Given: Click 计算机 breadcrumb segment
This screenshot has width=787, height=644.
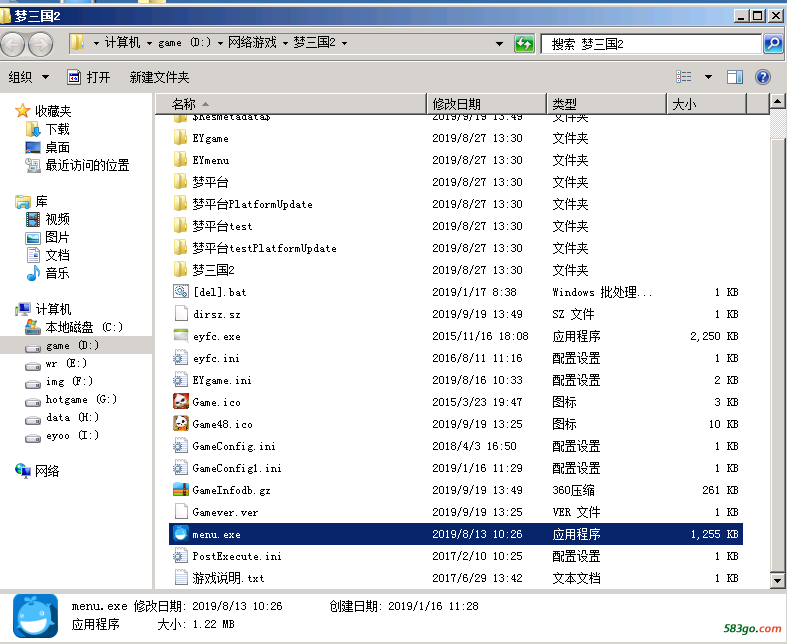Looking at the screenshot, I should click(122, 43).
